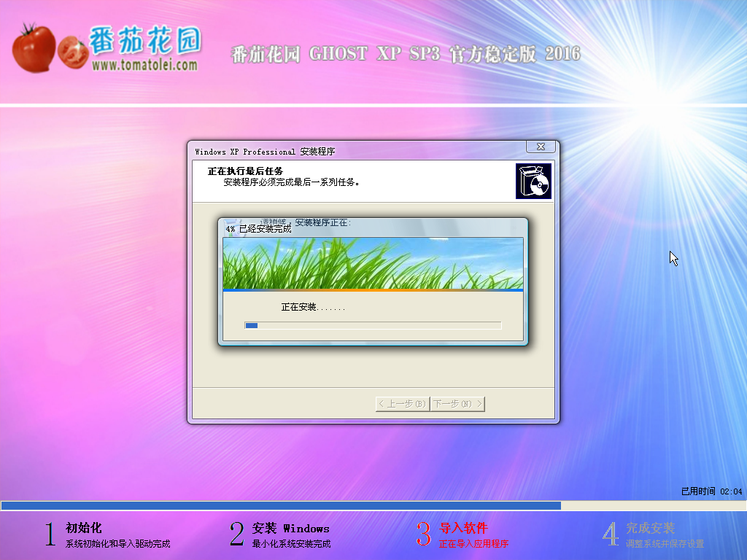Click the 调整系统并保存设置 subtitle

pyautogui.click(x=665, y=543)
